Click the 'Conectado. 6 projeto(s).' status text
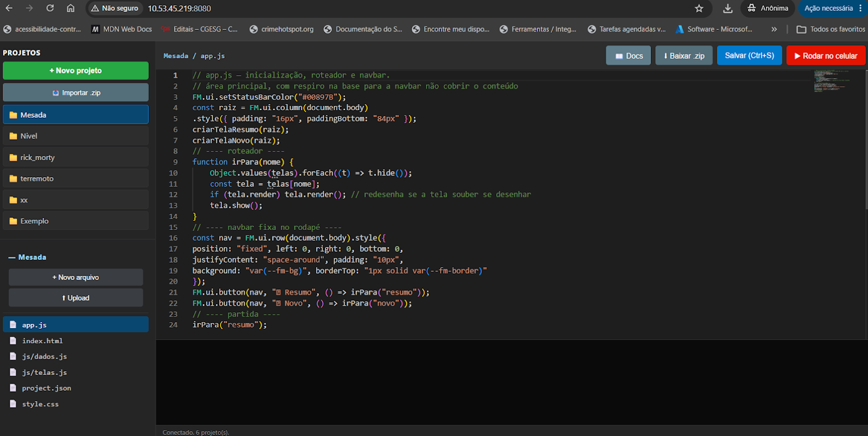This screenshot has height=436, width=868. 196,432
